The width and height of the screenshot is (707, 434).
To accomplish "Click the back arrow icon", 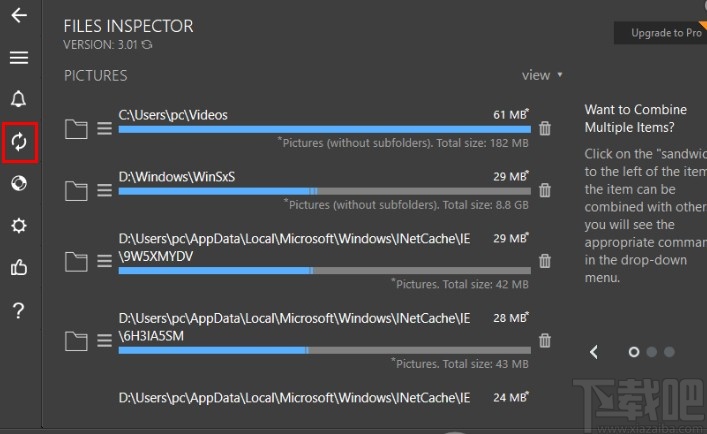I will point(18,16).
